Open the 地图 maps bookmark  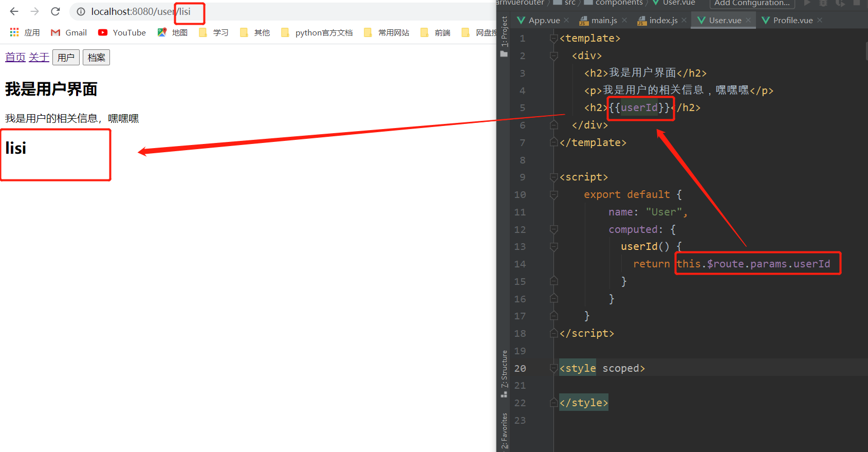coord(172,32)
